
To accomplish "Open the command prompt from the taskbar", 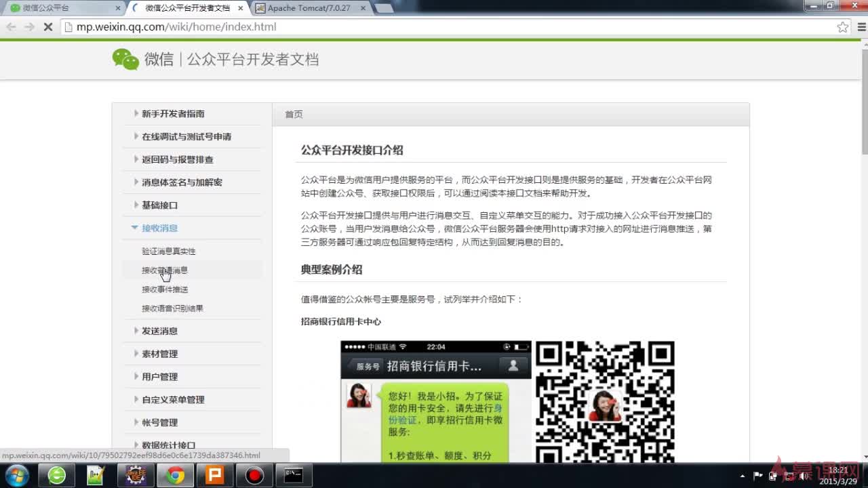I will [294, 475].
